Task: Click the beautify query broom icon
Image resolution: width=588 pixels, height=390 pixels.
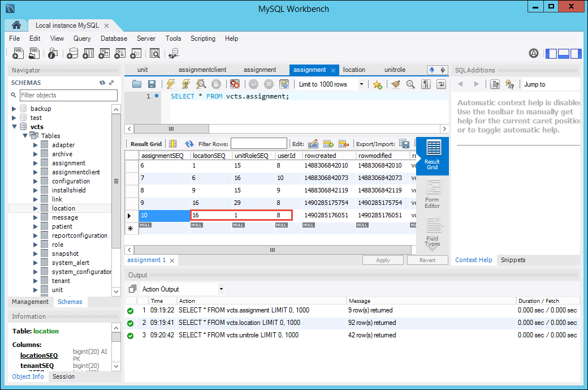Action: (396, 84)
